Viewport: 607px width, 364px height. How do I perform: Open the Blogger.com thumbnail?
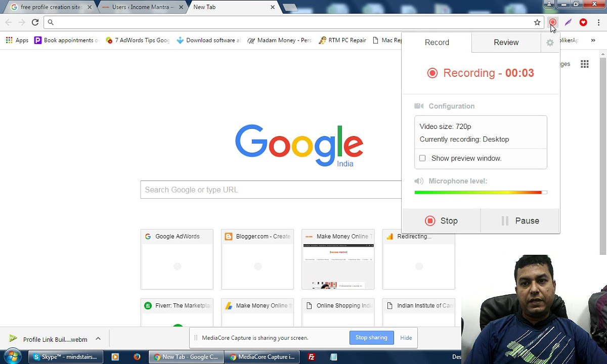(257, 259)
